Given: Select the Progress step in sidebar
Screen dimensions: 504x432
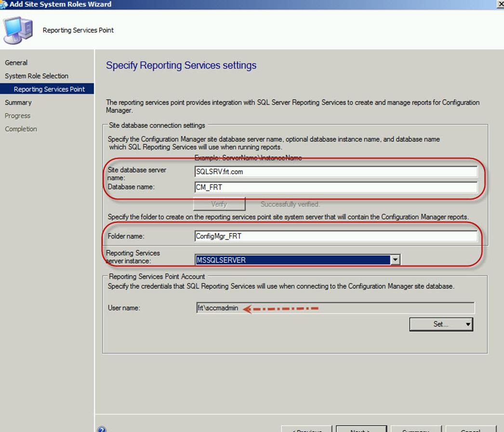Looking at the screenshot, I should 18,116.
